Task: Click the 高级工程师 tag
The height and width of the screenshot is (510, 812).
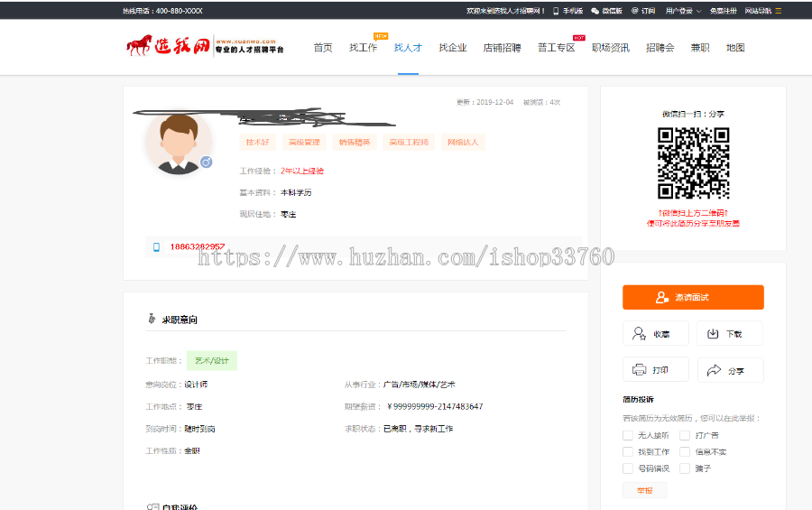Action: tap(409, 142)
